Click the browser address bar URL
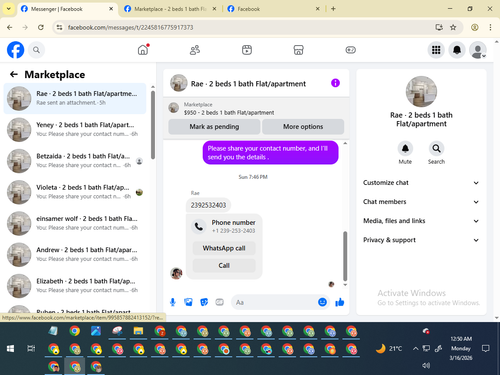Viewport: 500px width, 375px height. click(x=130, y=27)
